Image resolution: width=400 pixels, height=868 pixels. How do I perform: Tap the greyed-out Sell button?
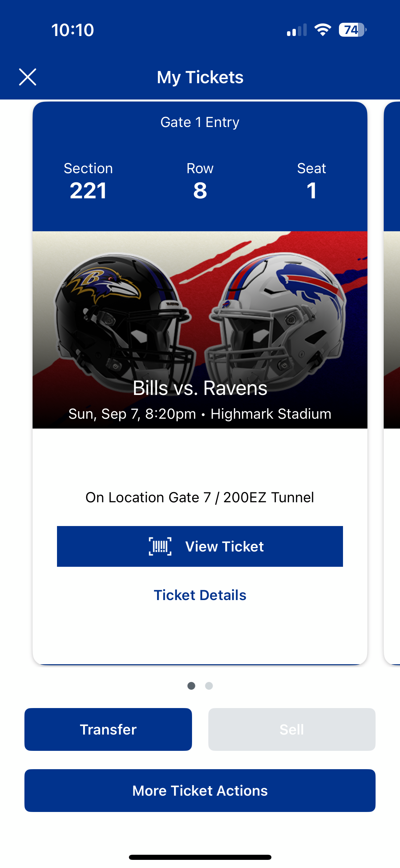click(291, 729)
